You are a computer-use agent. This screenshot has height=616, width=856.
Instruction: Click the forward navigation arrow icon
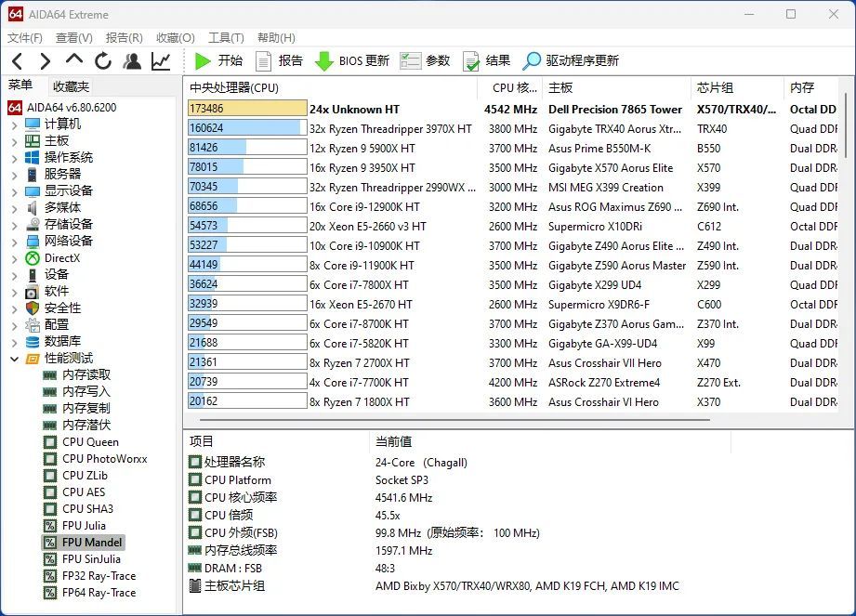(44, 60)
